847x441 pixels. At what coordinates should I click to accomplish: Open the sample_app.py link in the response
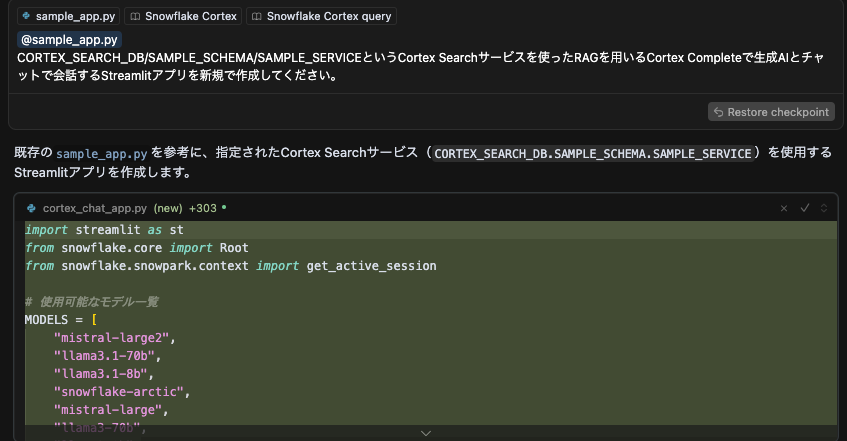(102, 153)
